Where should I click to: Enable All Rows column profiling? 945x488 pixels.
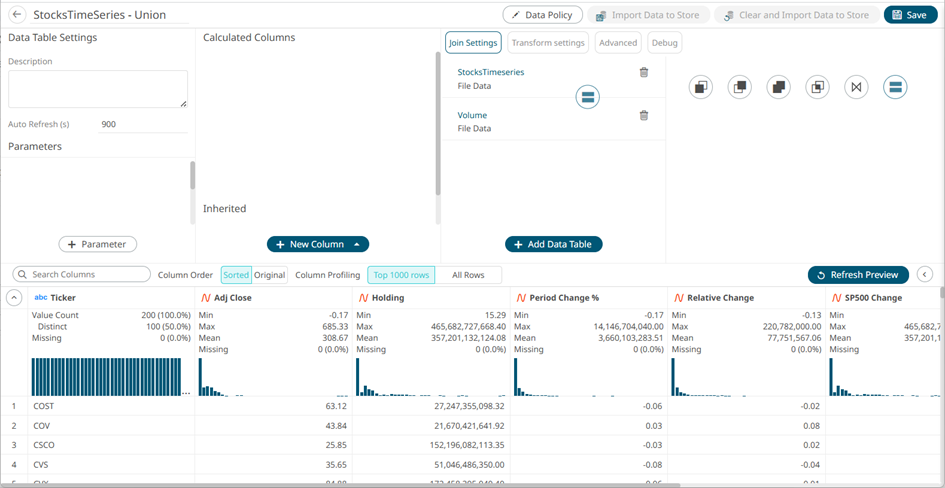click(468, 275)
